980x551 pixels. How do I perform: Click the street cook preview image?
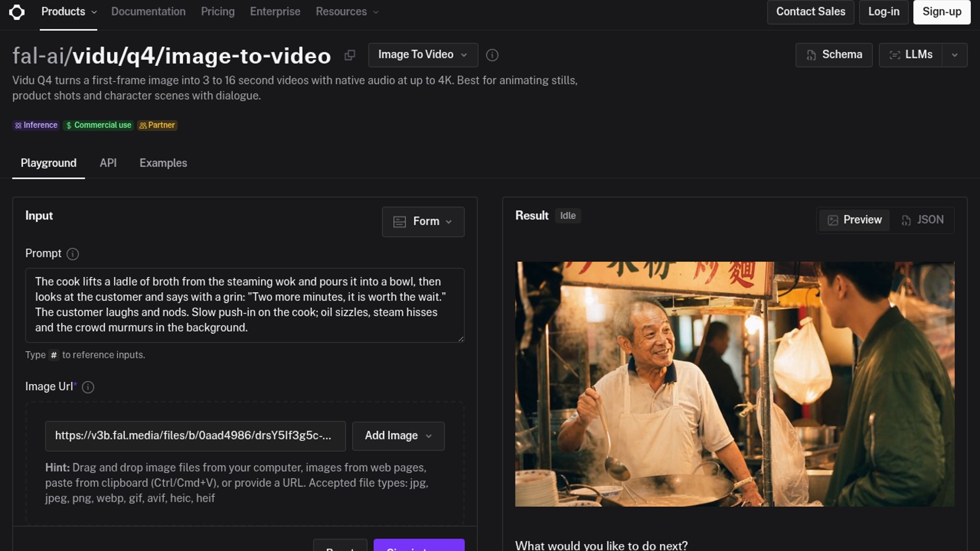tap(734, 384)
